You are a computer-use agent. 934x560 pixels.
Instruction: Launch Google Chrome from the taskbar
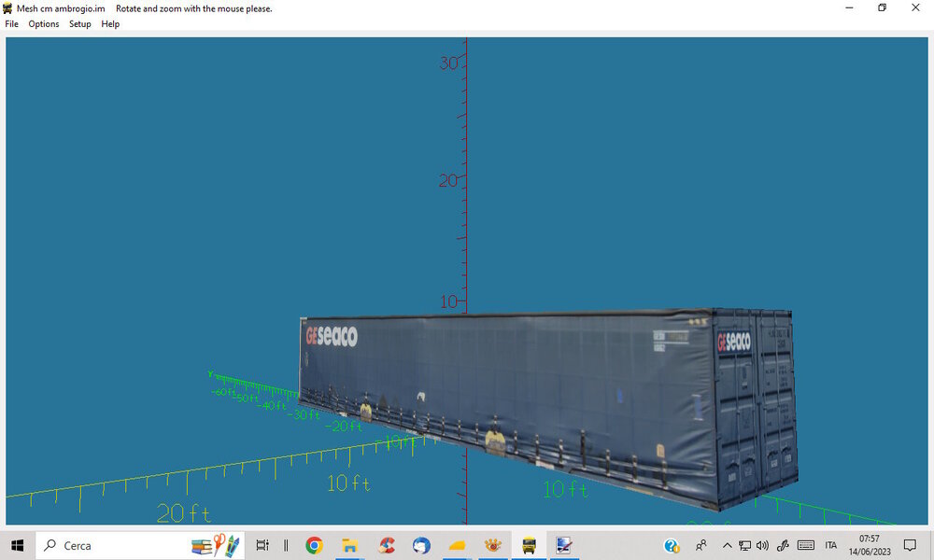point(314,545)
